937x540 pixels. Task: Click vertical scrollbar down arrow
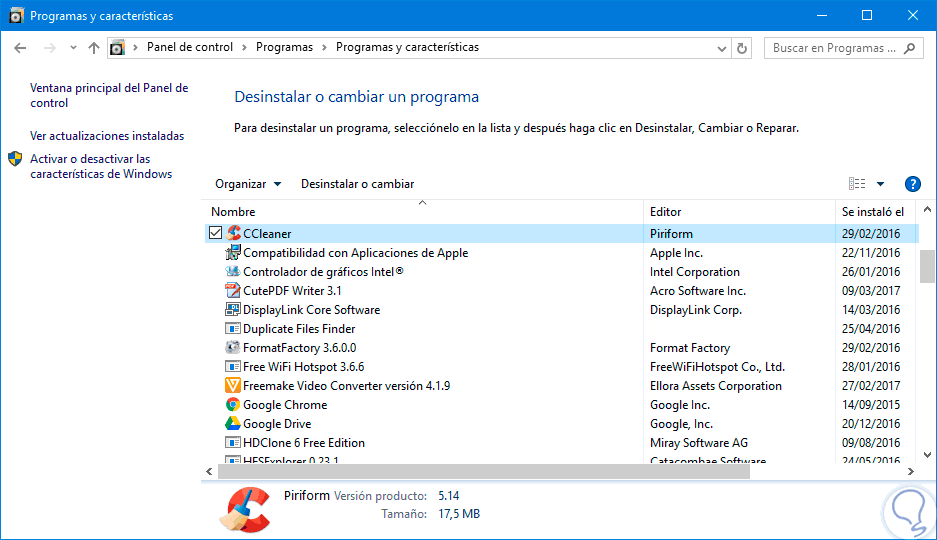(x=927, y=455)
